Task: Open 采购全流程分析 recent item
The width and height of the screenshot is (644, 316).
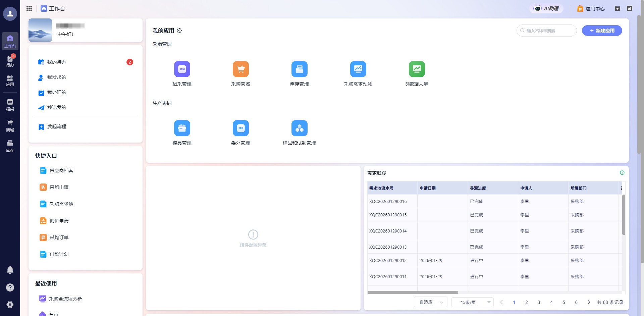Action: [x=60, y=299]
